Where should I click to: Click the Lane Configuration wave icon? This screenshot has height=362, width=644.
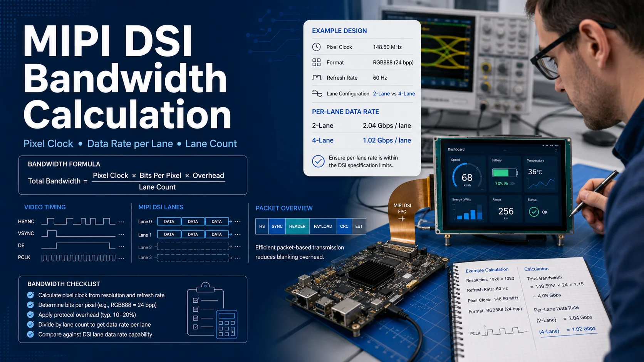[x=317, y=93]
